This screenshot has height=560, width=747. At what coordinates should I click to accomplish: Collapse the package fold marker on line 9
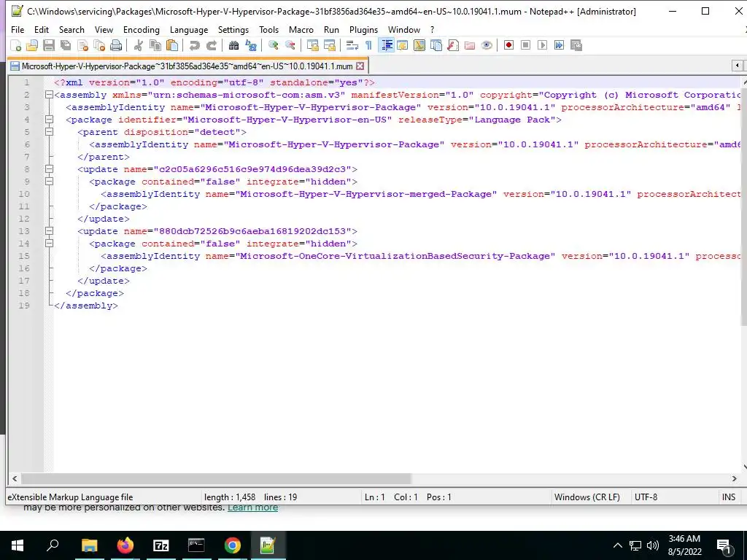[49, 182]
